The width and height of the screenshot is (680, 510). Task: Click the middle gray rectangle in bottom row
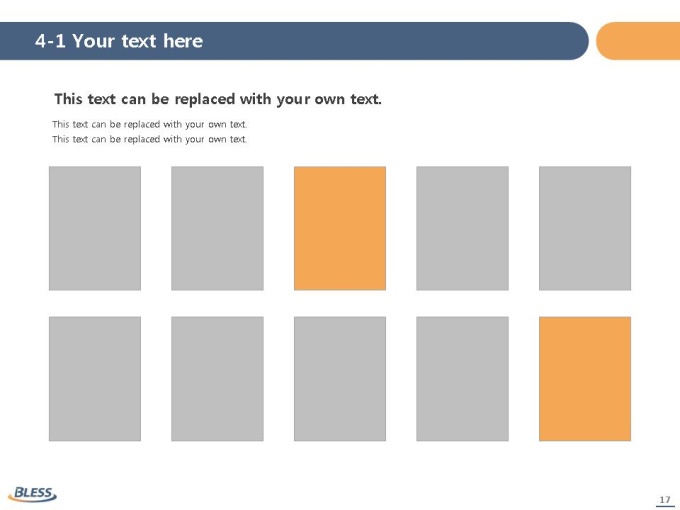coord(340,379)
